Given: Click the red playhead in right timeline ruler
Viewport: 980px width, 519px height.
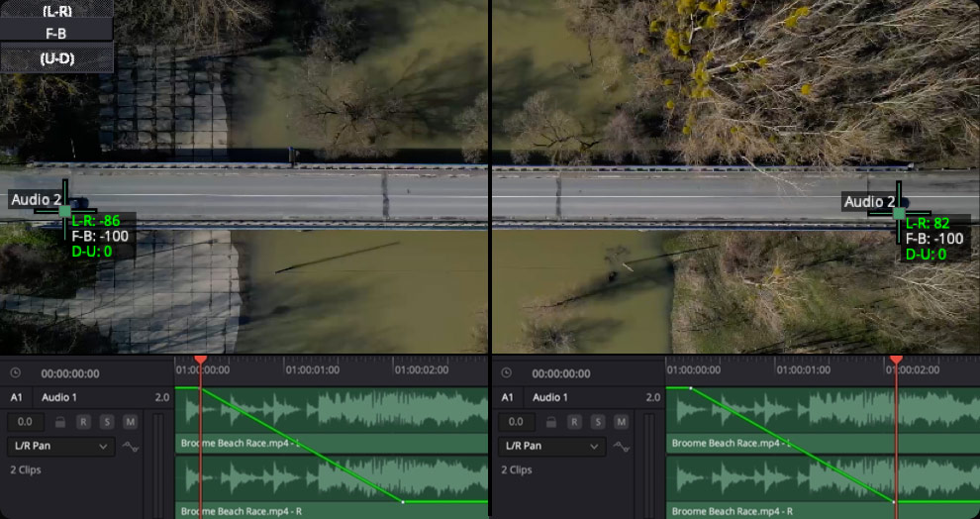Looking at the screenshot, I should pos(896,361).
